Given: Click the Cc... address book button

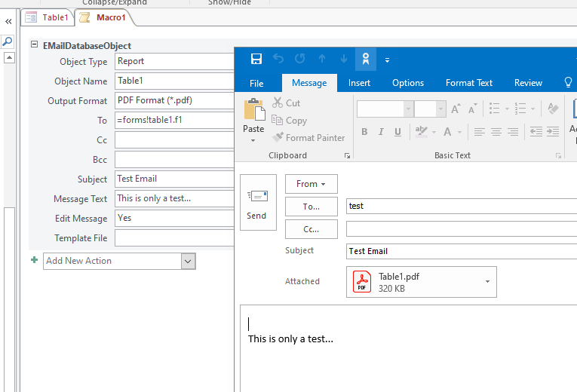Looking at the screenshot, I should pyautogui.click(x=312, y=229).
